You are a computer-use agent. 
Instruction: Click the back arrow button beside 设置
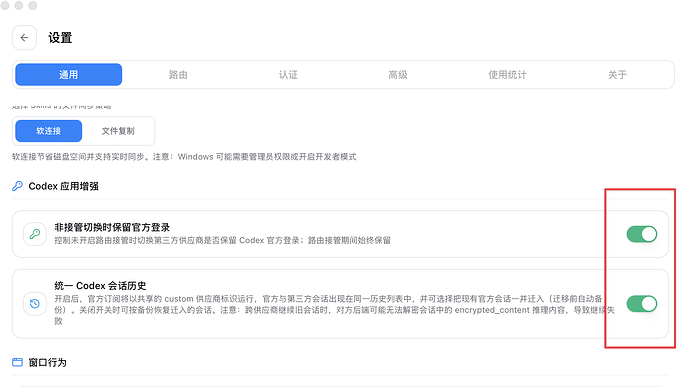pyautogui.click(x=24, y=38)
